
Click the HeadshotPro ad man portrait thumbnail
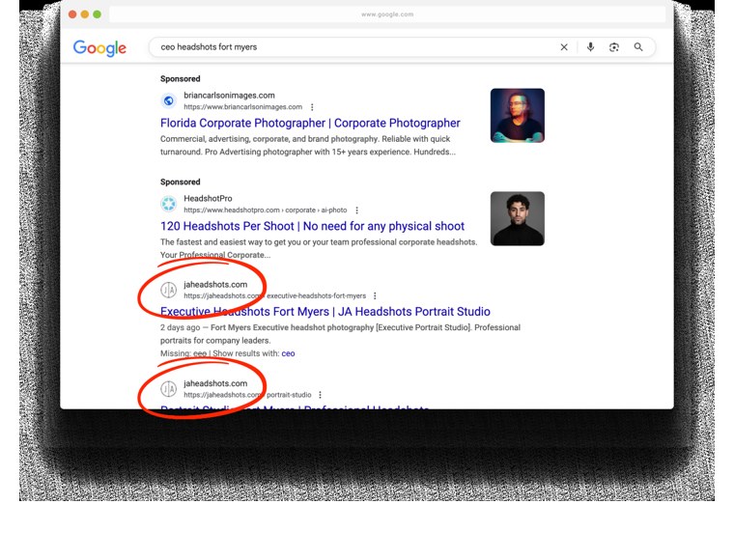(x=518, y=218)
